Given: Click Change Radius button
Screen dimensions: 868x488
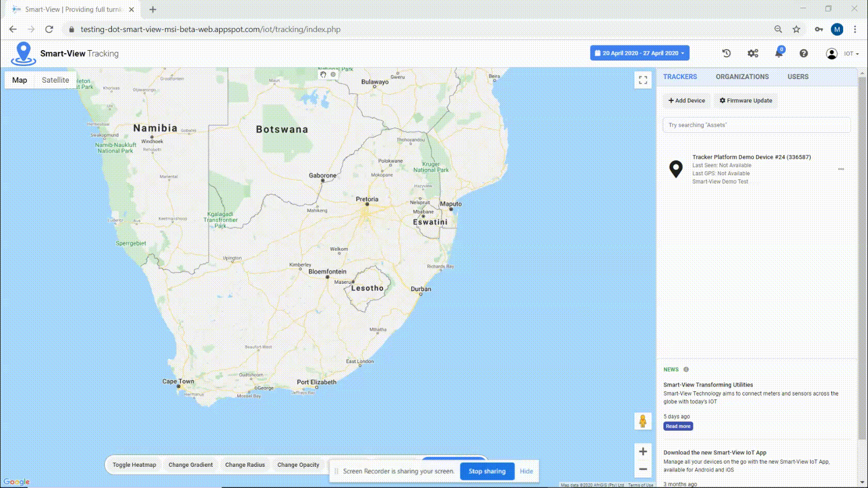Looking at the screenshot, I should click(245, 465).
